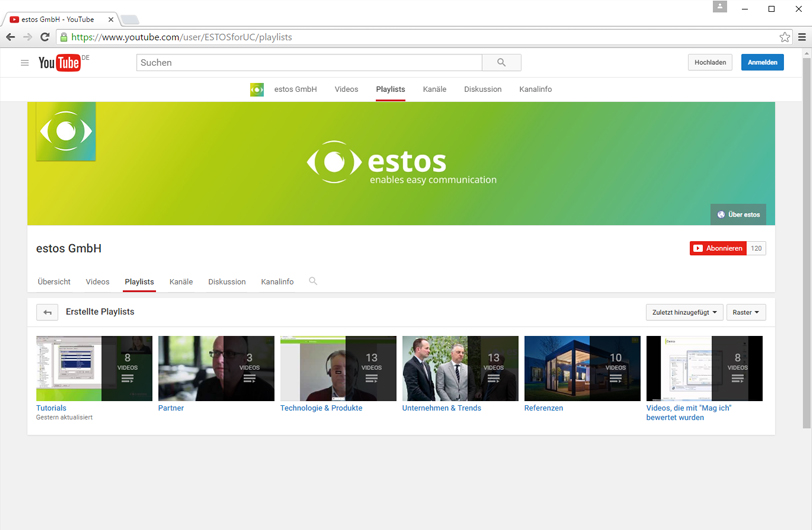The height and width of the screenshot is (530, 812).
Task: Bookmark this page with the star
Action: (x=785, y=37)
